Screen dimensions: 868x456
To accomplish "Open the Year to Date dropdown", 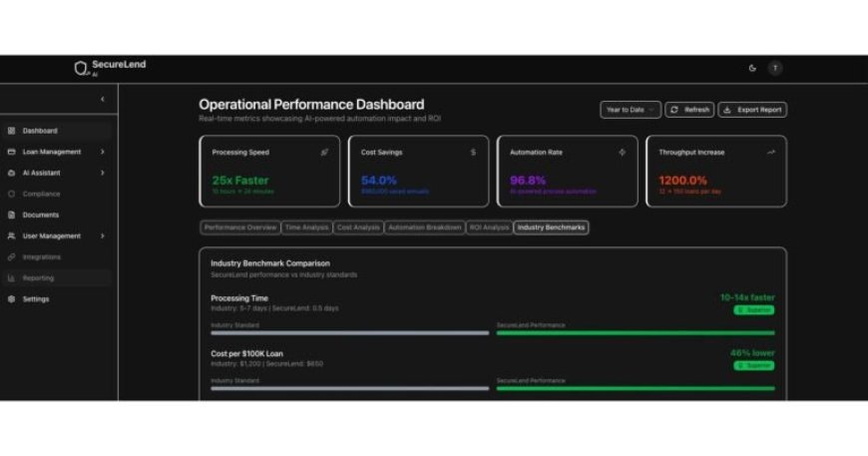I will 630,110.
